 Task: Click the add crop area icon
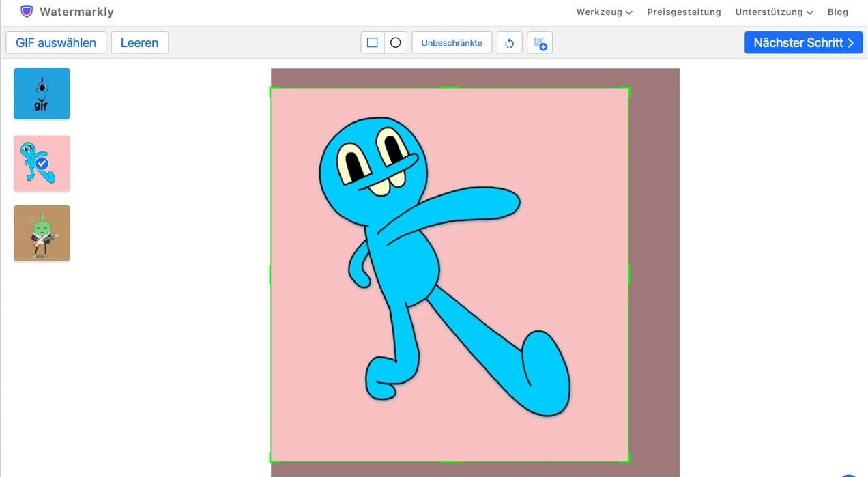coord(540,42)
